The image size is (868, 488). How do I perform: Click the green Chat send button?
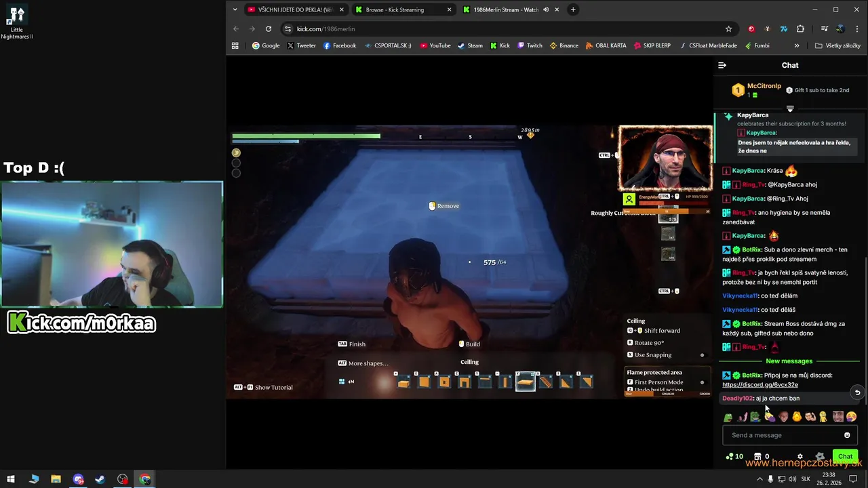(845, 457)
